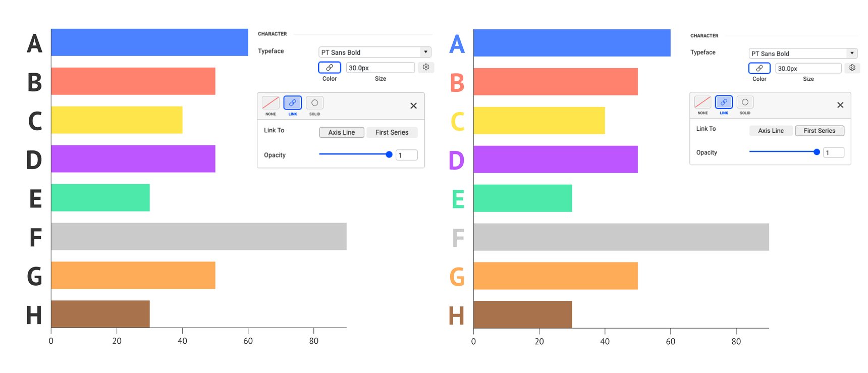Toggle LINK mode in the right popup
Image resolution: width=868 pixels, height=373 pixels.
[724, 102]
